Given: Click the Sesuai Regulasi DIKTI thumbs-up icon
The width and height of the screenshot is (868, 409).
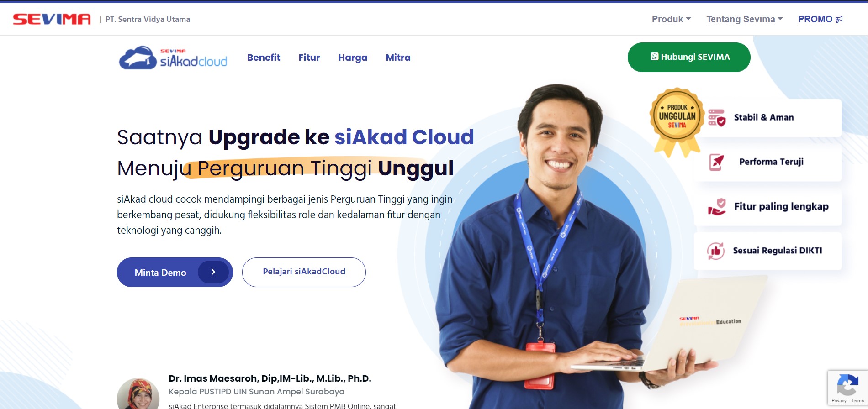Looking at the screenshot, I should pyautogui.click(x=716, y=251).
